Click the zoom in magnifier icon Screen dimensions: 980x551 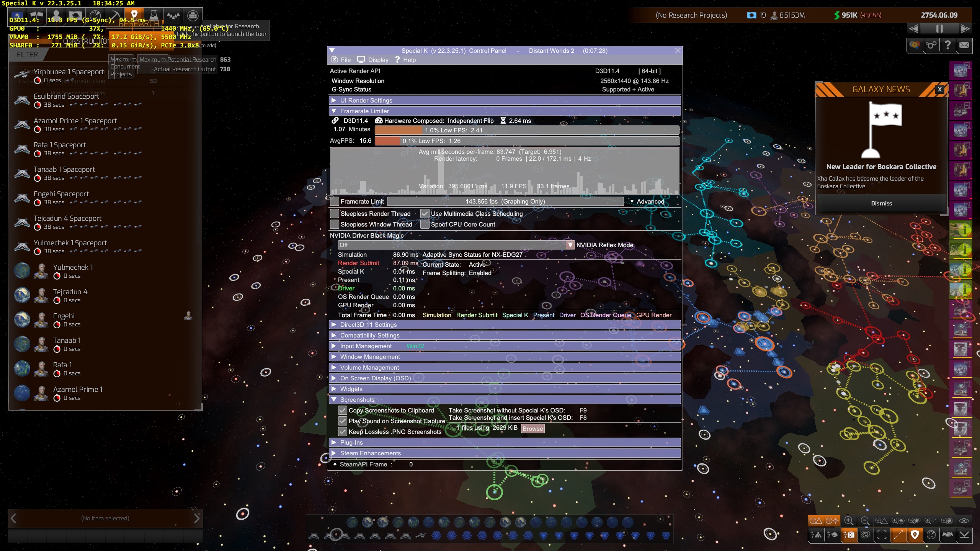point(848,520)
